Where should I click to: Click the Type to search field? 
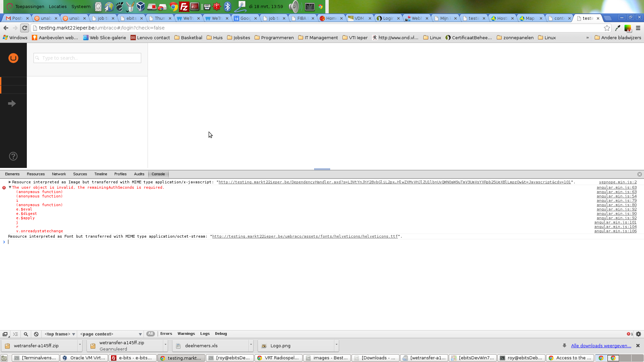87,58
